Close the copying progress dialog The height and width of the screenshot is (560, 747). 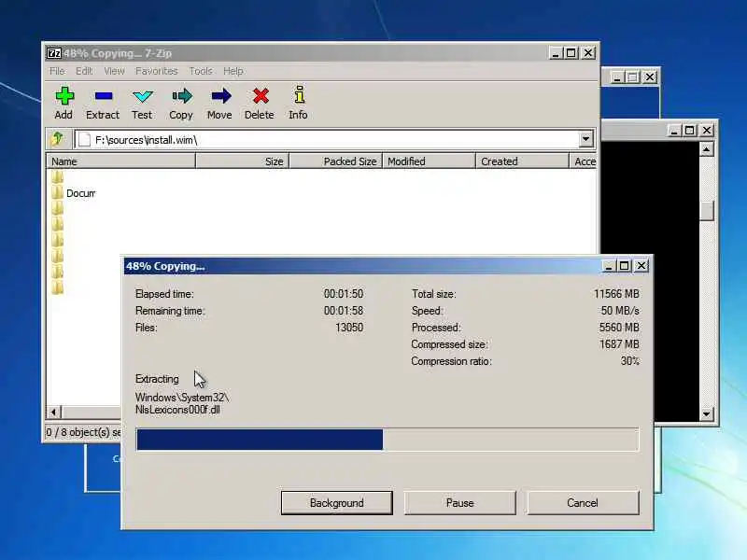pos(641,266)
